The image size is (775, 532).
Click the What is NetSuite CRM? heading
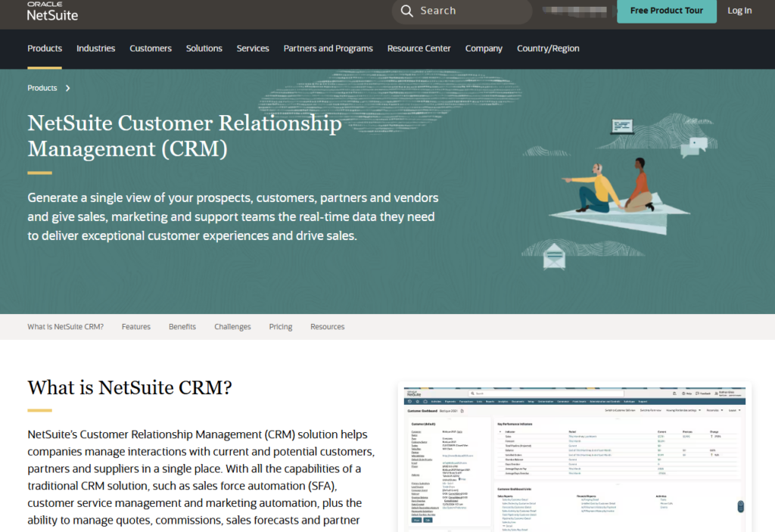[x=129, y=387]
